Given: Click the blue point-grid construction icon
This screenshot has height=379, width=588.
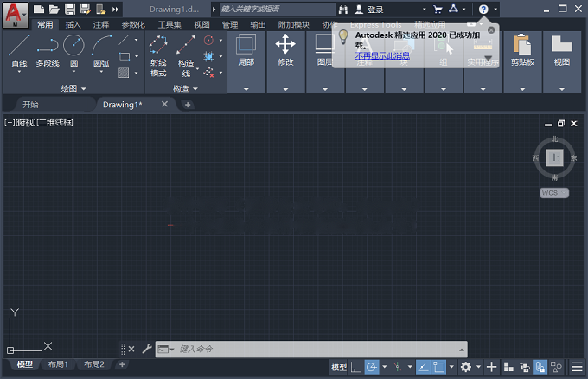Looking at the screenshot, I should pos(209,56).
